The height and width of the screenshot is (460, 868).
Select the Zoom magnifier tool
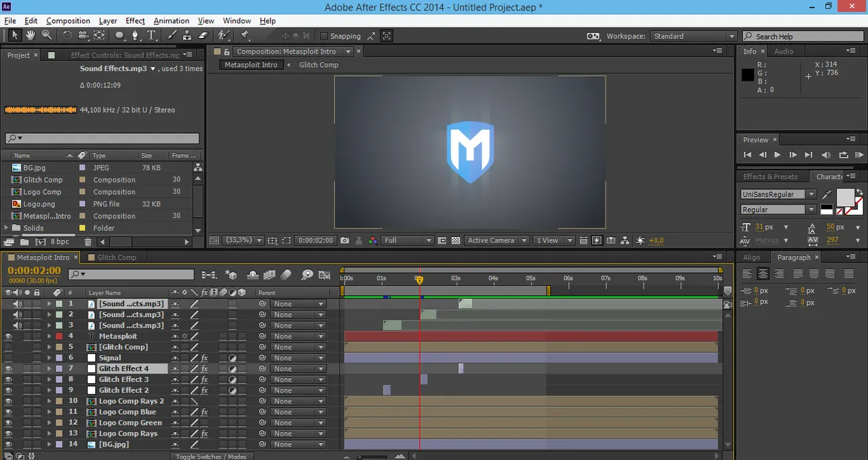click(47, 35)
